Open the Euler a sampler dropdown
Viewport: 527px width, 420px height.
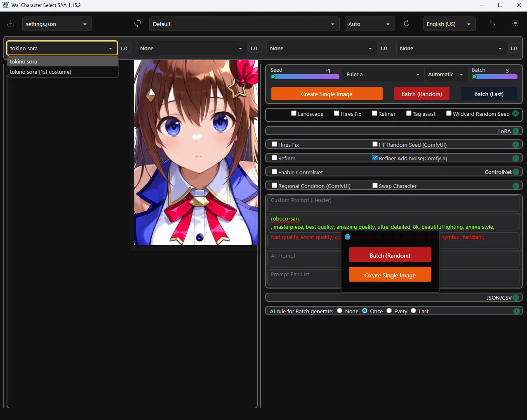tap(382, 75)
